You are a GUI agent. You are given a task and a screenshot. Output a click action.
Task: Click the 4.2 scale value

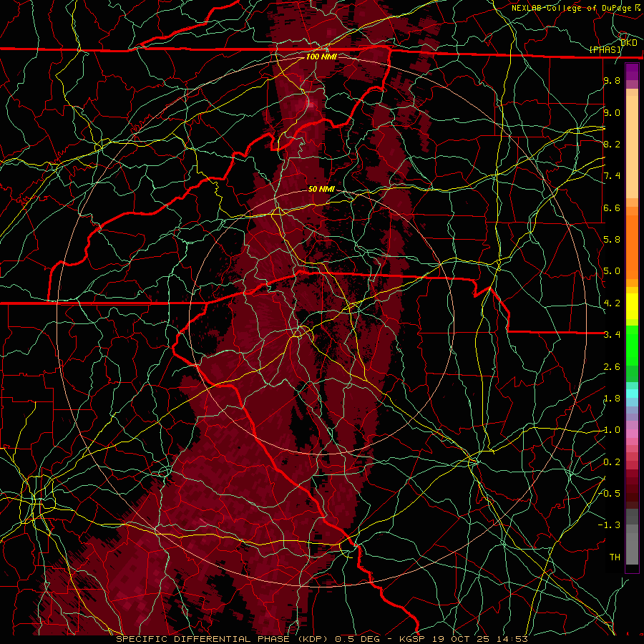612,303
